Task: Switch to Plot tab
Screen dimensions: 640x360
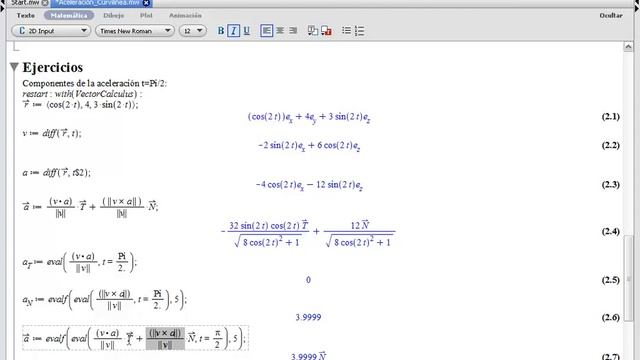Action: point(146,16)
